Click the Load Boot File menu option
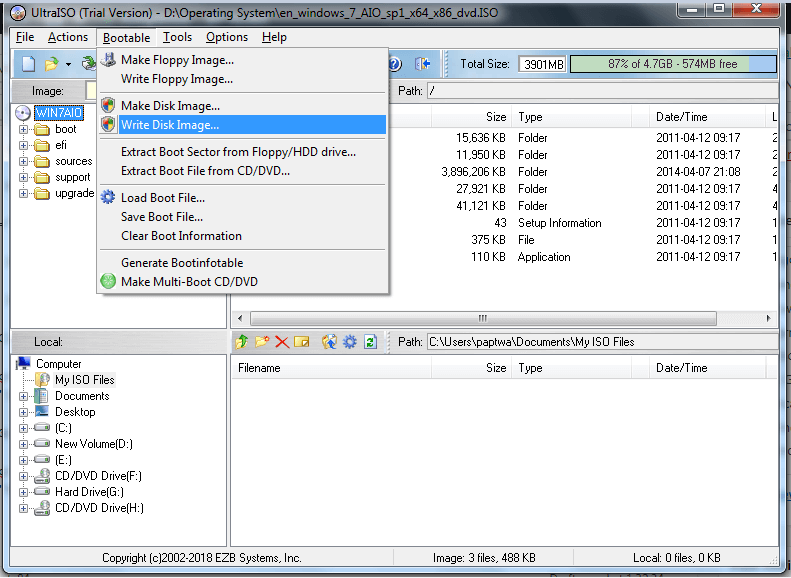The width and height of the screenshot is (791, 578). pyautogui.click(x=162, y=198)
